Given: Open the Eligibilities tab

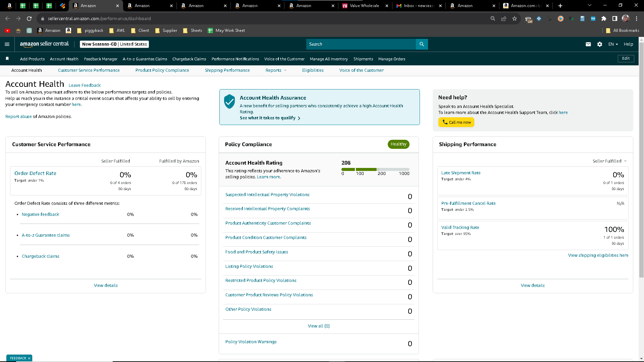Looking at the screenshot, I should (x=313, y=70).
